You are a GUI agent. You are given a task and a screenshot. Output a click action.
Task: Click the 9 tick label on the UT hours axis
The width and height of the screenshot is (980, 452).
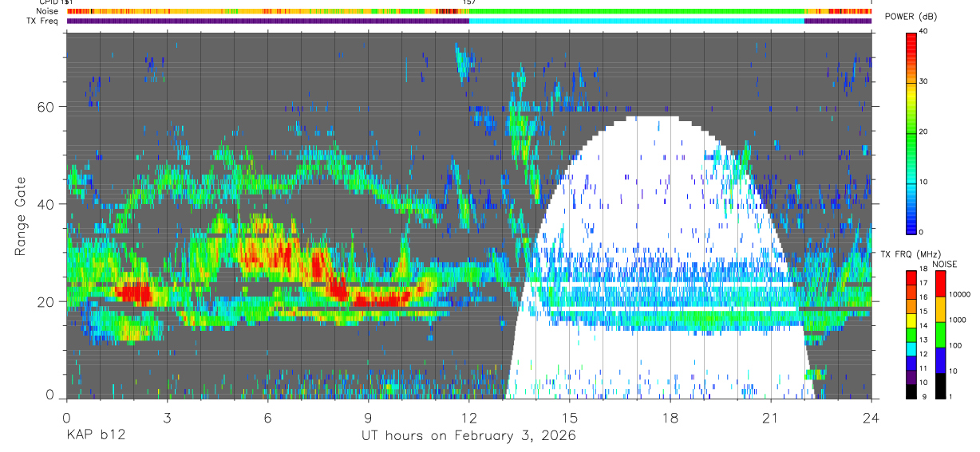368,418
